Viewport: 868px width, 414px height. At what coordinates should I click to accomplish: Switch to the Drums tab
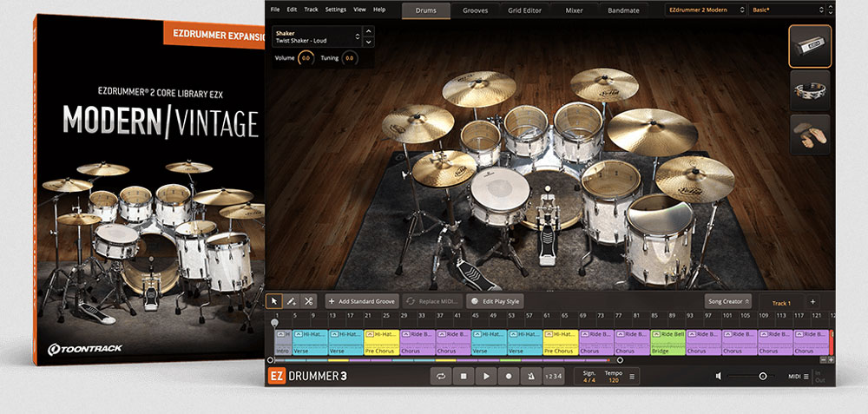[x=425, y=10]
